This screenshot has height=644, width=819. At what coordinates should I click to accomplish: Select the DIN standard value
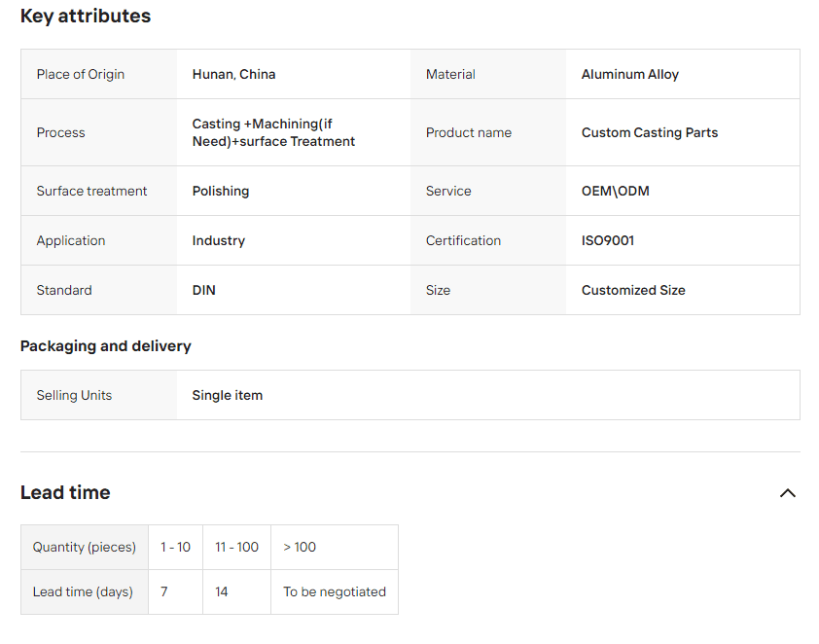(x=204, y=291)
